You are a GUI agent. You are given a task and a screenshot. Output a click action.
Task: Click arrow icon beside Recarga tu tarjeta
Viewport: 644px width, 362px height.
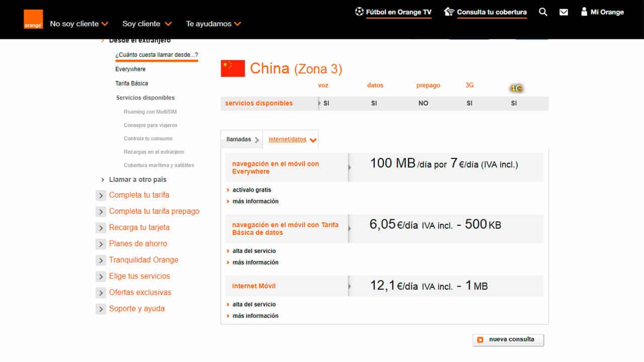(x=101, y=228)
